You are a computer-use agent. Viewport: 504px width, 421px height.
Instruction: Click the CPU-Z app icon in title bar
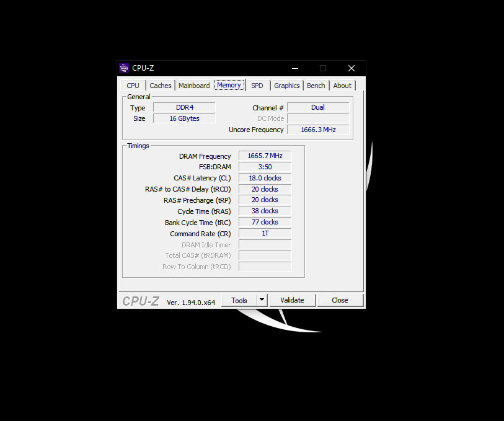click(124, 68)
